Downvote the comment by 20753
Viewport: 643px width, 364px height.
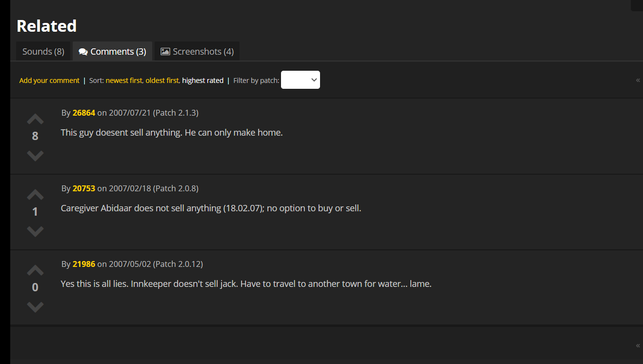pos(35,231)
